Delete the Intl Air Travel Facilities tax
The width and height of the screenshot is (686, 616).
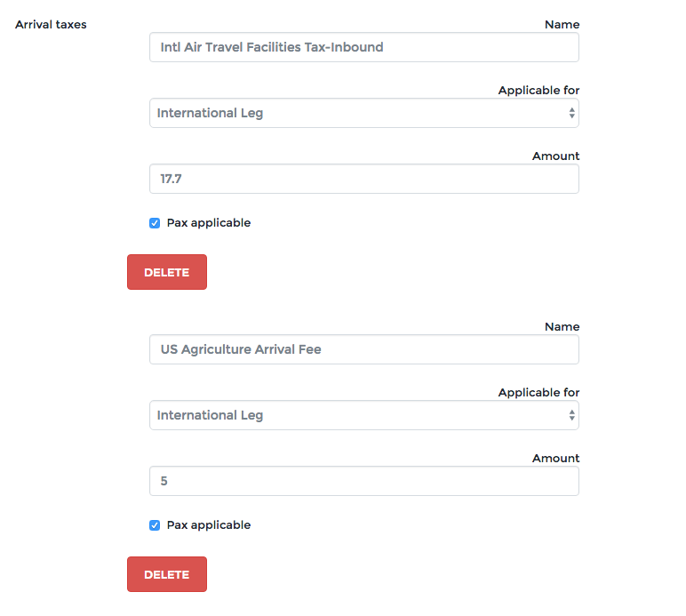pyautogui.click(x=167, y=272)
